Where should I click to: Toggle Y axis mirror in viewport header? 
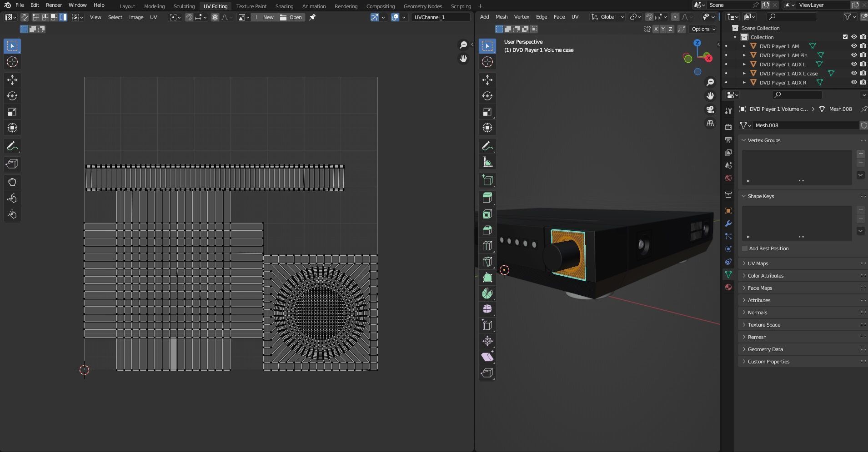click(x=663, y=29)
